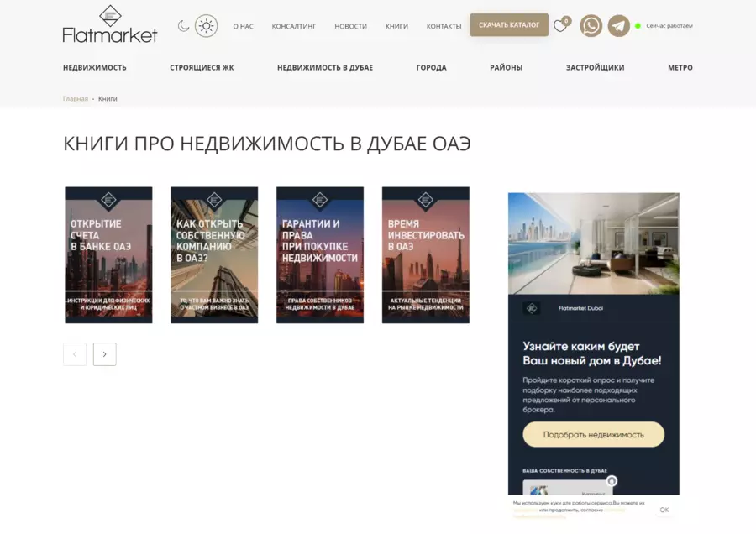Click the СКАЧАТЬ КАТАЛОГ button
This screenshot has width=756, height=534.
click(509, 24)
